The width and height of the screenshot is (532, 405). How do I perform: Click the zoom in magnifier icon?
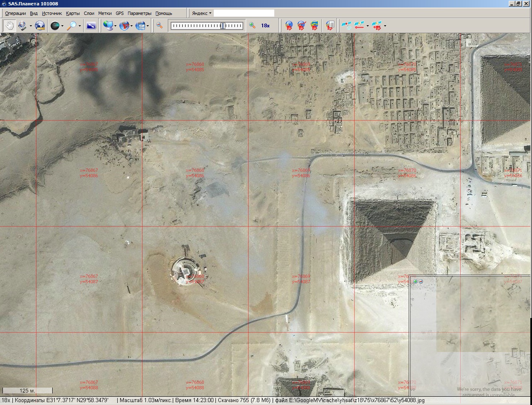252,26
